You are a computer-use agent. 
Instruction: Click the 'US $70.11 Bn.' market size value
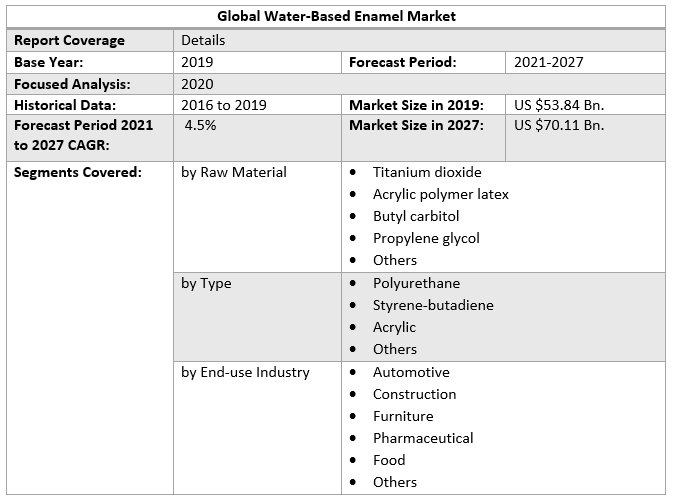click(559, 126)
